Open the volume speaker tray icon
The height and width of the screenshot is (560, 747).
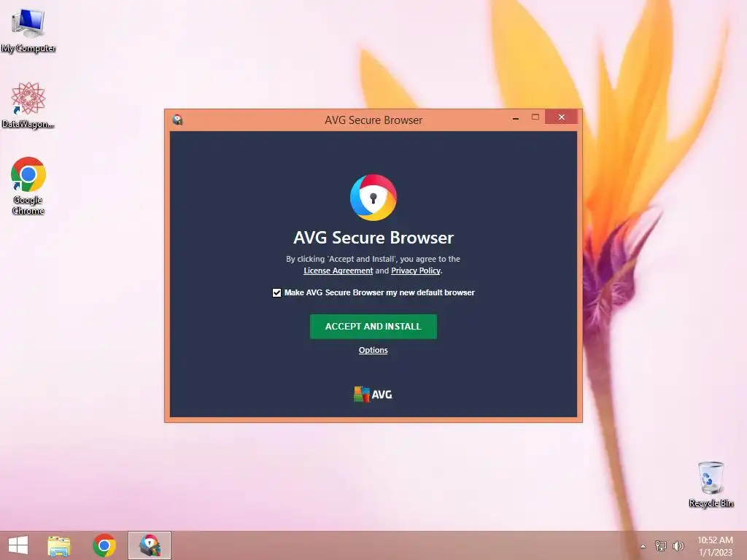coord(678,545)
